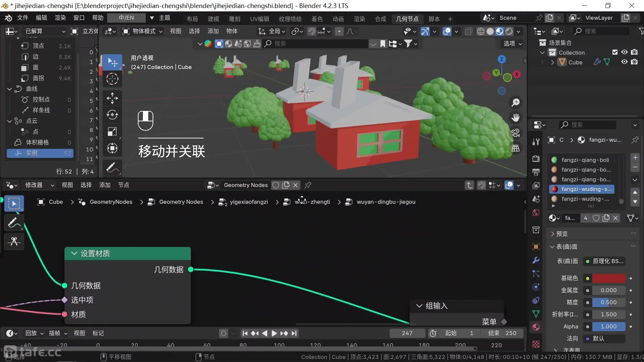Uncheck the Collection exclude checkbox

(615, 52)
